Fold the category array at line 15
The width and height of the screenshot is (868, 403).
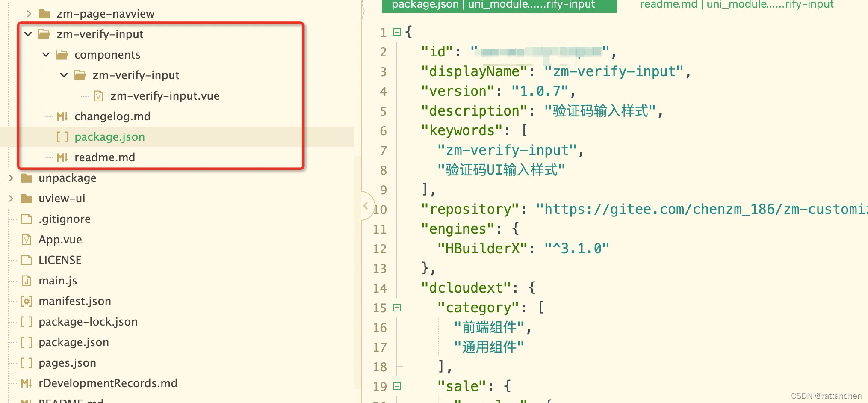tap(397, 308)
